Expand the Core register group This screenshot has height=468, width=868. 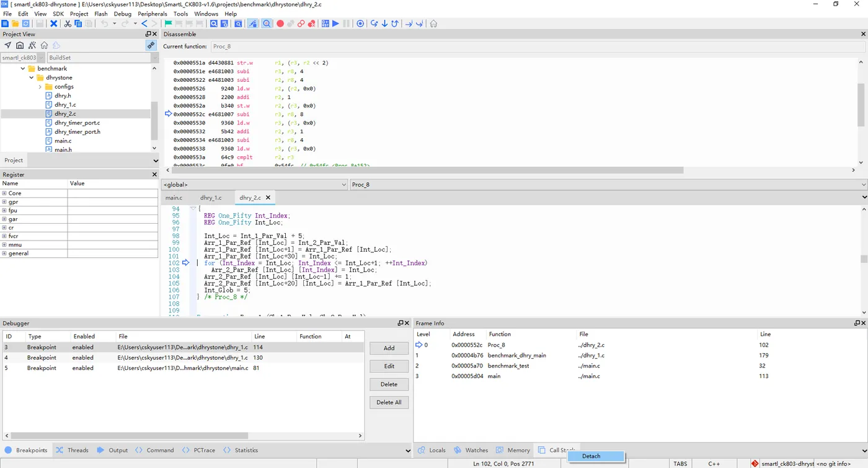click(4, 193)
